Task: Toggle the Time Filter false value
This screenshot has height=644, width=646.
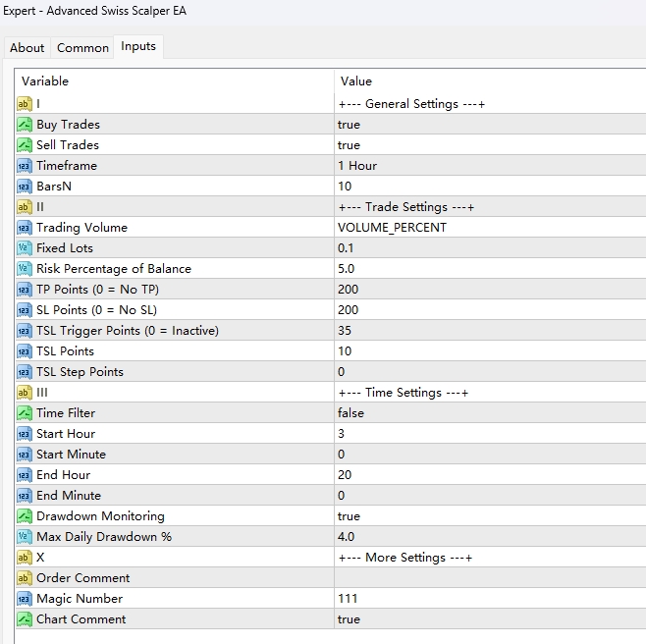Action: [350, 413]
